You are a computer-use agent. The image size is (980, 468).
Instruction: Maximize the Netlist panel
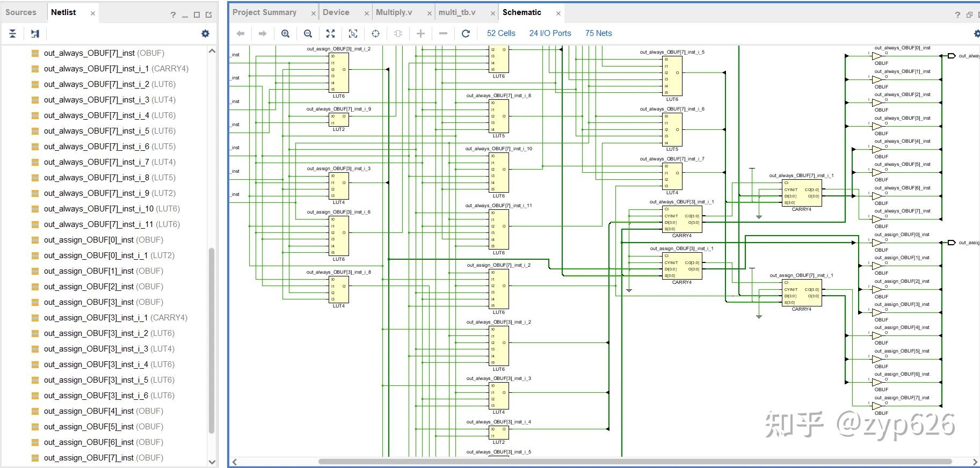pos(197,15)
